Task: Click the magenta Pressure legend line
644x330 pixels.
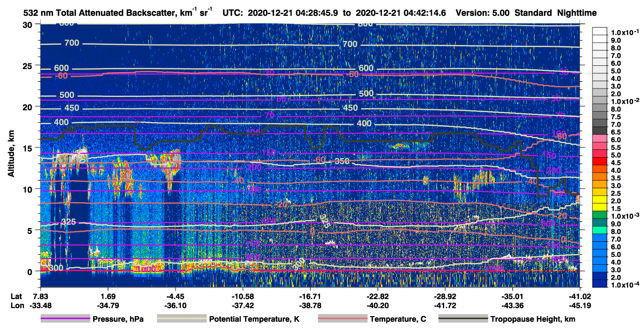Action: (x=65, y=319)
